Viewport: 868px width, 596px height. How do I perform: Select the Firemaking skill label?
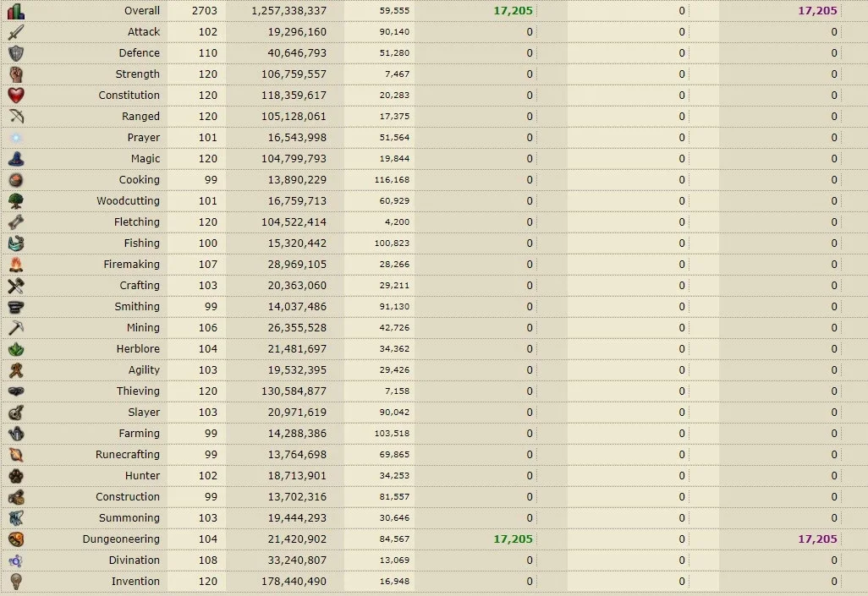click(x=131, y=265)
